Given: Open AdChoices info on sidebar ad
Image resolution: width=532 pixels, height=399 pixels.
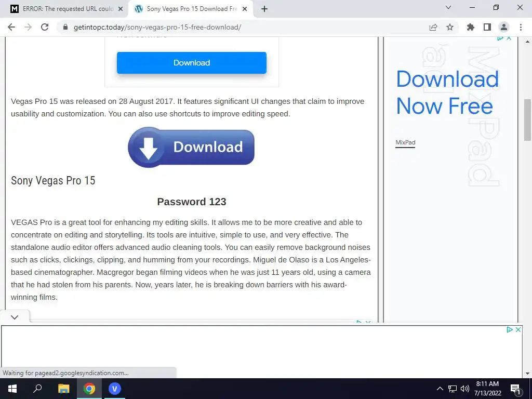Looking at the screenshot, I should click(x=500, y=38).
